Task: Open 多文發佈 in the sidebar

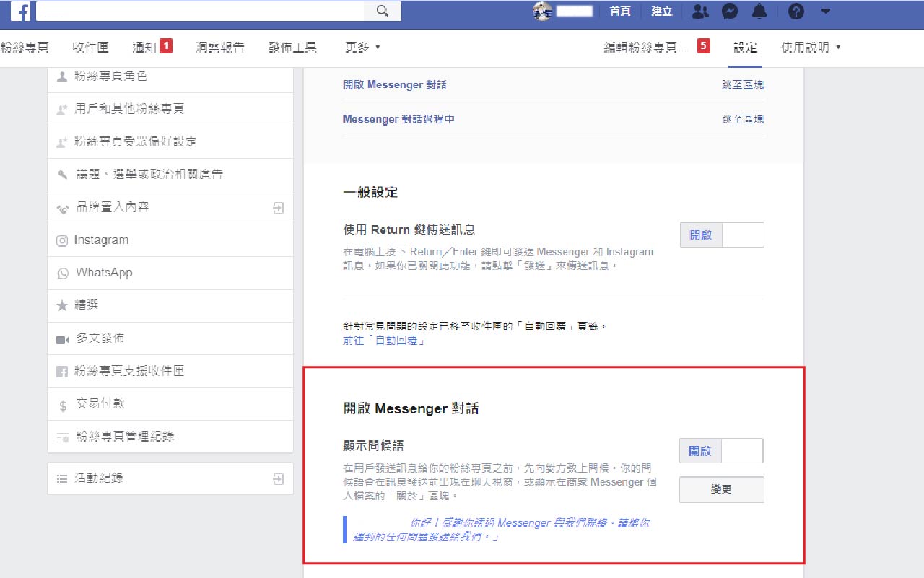Action: tap(170, 338)
